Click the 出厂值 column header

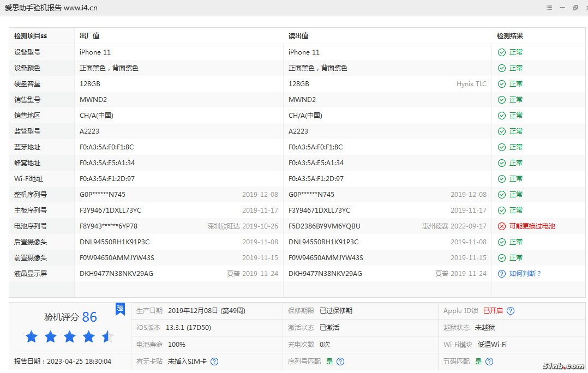point(89,36)
